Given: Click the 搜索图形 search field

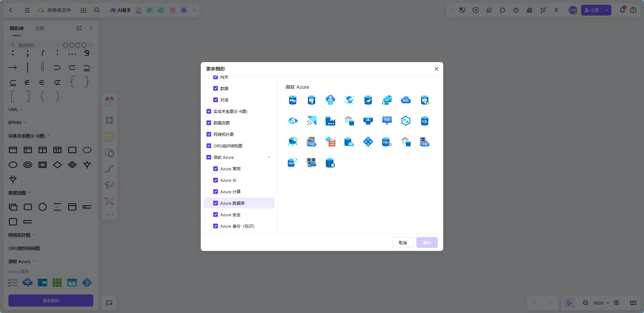Looking at the screenshot, I should coord(34,45).
